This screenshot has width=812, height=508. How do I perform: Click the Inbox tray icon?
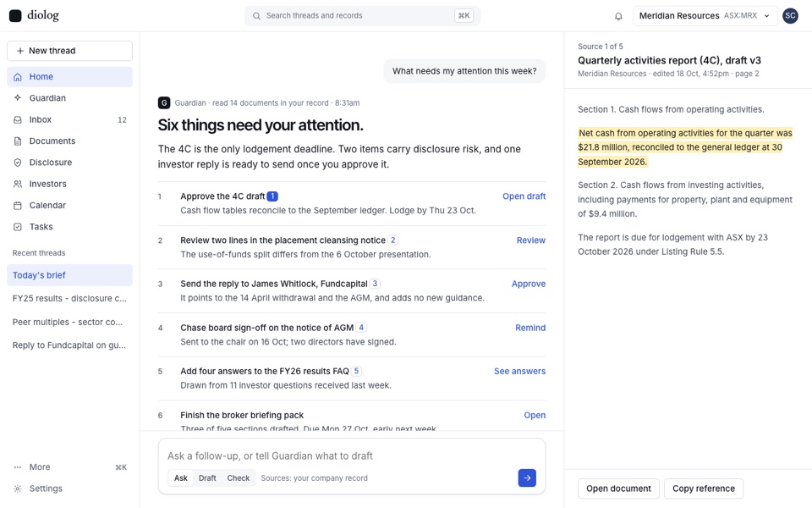(x=18, y=119)
